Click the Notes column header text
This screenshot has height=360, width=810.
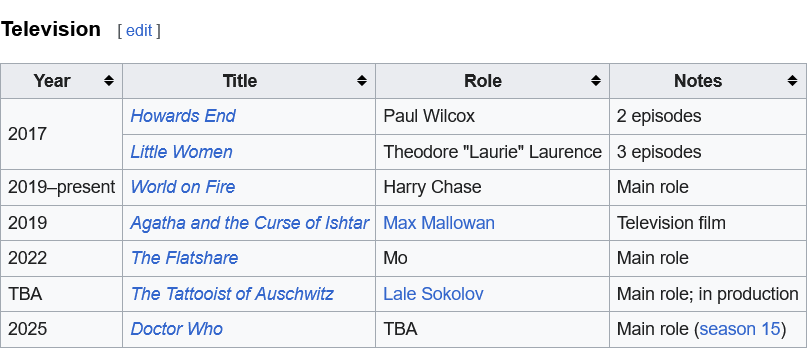[698, 81]
